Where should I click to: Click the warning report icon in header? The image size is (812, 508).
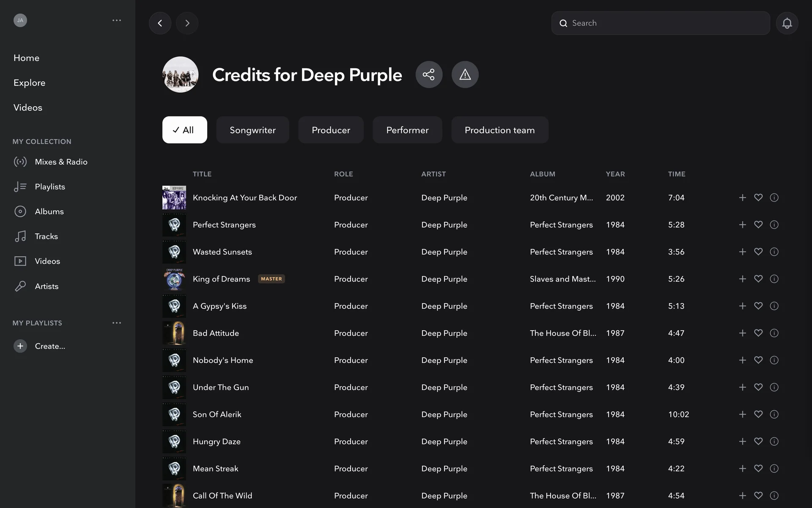coord(465,75)
